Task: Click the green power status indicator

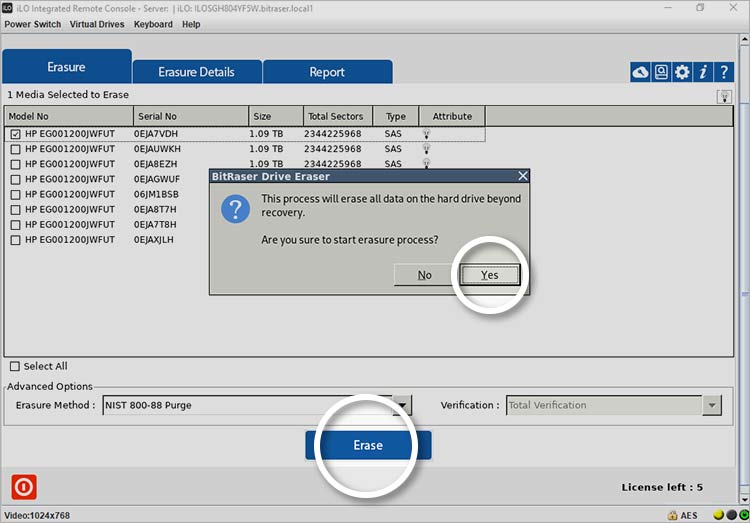Action: [x=744, y=515]
